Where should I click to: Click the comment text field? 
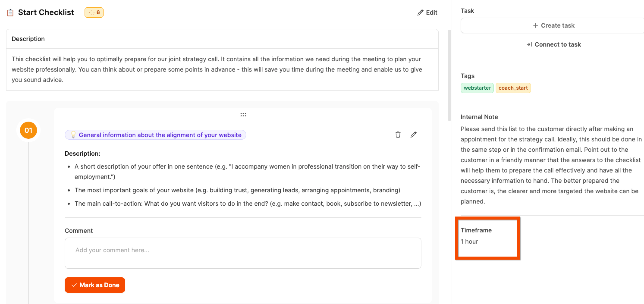[x=243, y=253]
